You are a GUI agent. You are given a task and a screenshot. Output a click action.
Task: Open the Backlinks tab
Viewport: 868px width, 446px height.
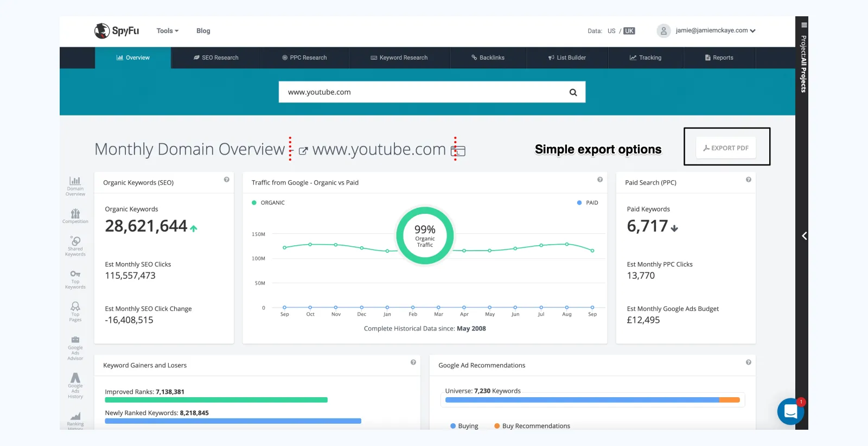[x=488, y=58]
